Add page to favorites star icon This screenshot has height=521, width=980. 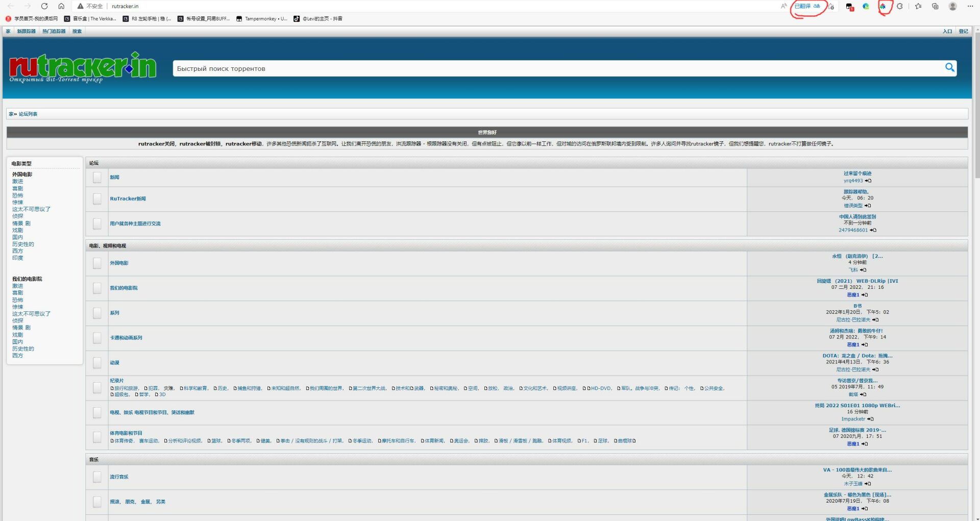tap(831, 7)
